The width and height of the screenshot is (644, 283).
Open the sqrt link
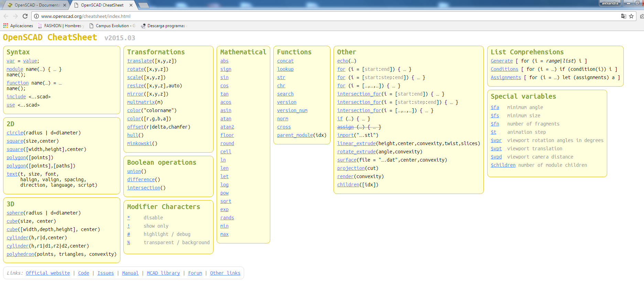pyautogui.click(x=226, y=201)
